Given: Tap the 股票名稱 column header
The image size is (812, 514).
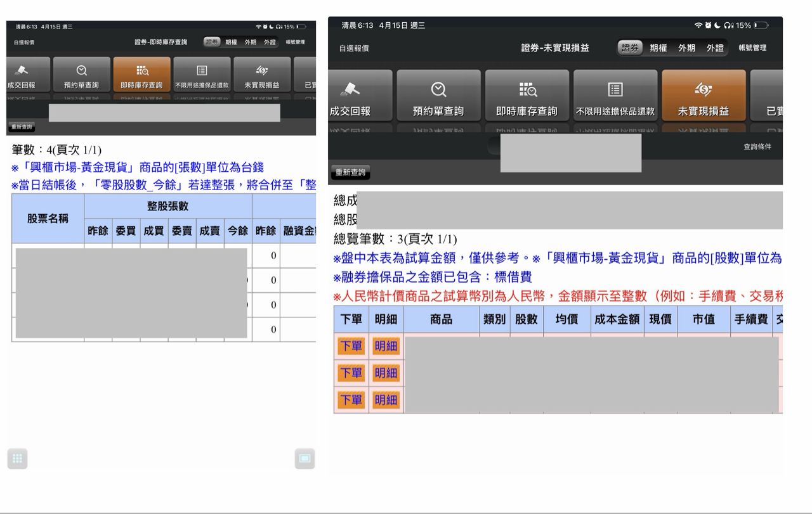Looking at the screenshot, I should pos(48,219).
